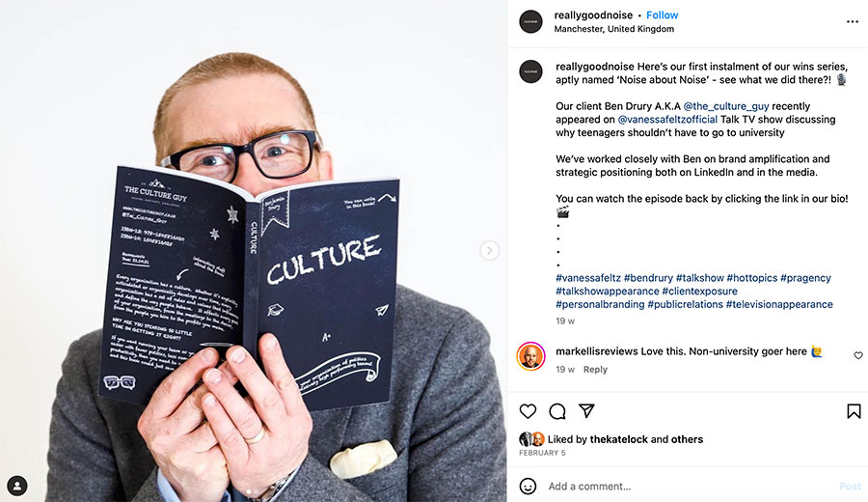Click the Add a comment field
This screenshot has height=502, width=868.
point(687,486)
